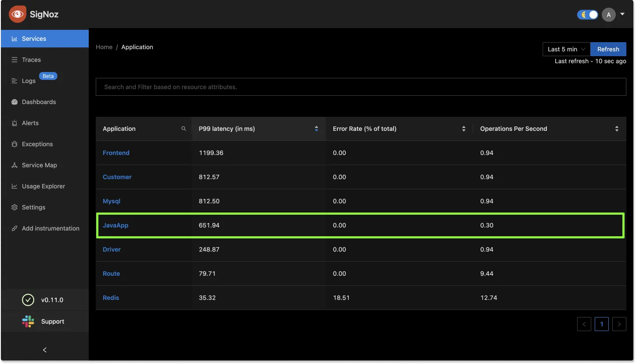Click the 651.94 latency value
Screen dimensions: 636x364
click(209, 225)
